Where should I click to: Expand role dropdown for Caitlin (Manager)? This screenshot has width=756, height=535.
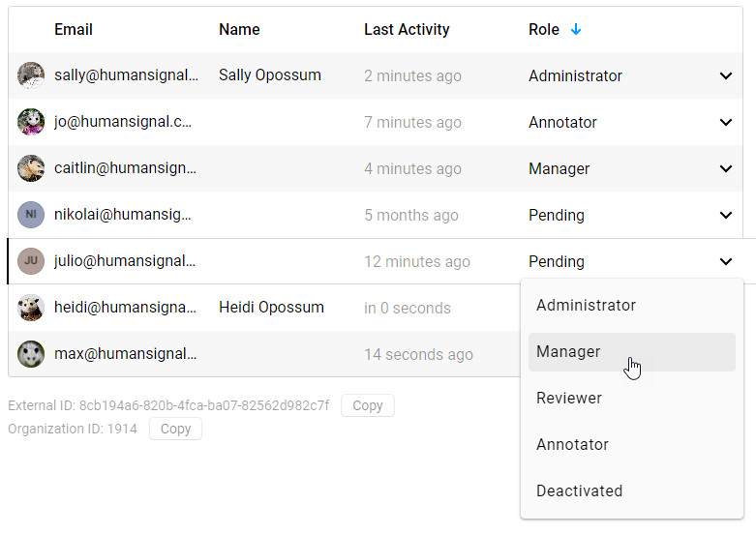tap(726, 168)
